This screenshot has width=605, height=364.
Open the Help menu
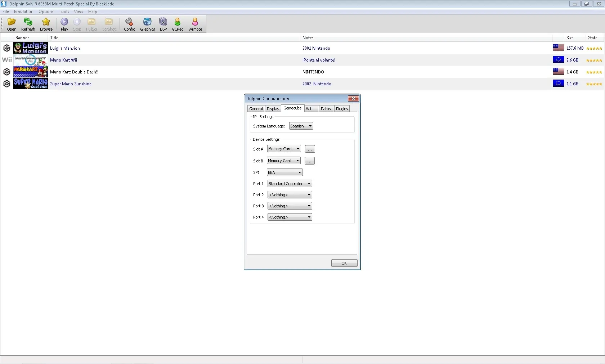click(93, 12)
